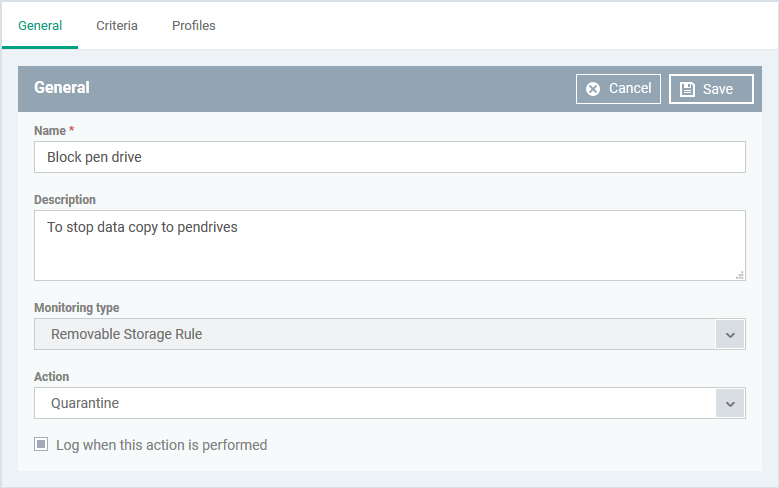This screenshot has width=779, height=488.
Task: Click the Cancel circle-x icon
Action: click(x=593, y=89)
